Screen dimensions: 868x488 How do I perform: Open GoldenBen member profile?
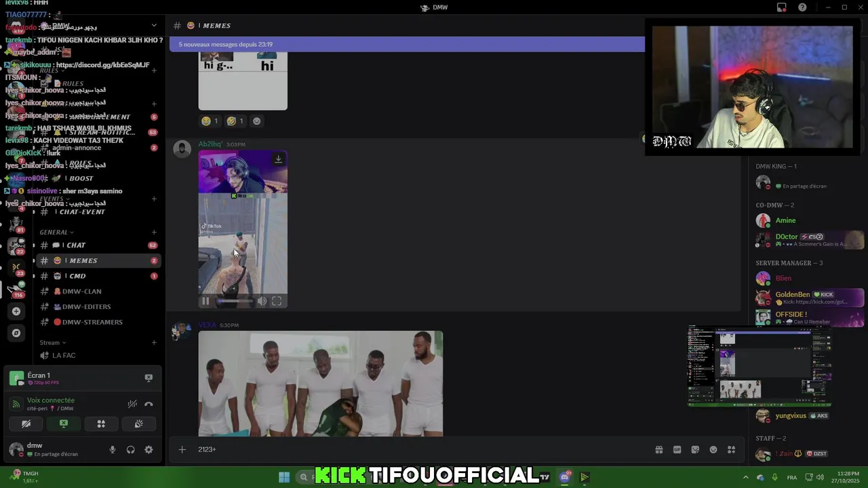click(x=809, y=298)
